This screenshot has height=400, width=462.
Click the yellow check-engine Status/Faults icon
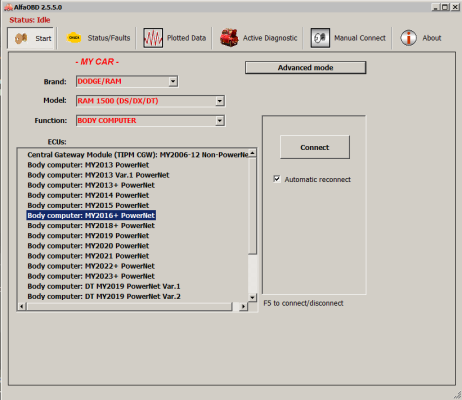point(74,38)
